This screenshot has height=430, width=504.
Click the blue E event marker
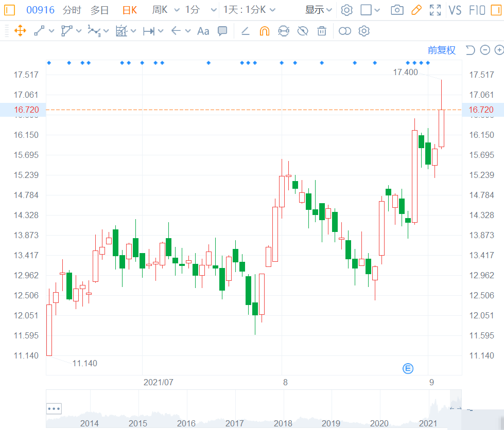coord(408,369)
